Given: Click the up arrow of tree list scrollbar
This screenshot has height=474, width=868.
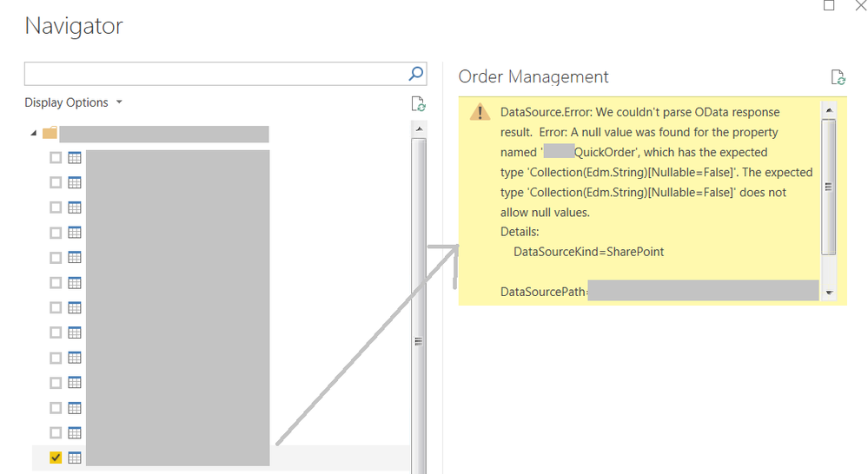Looking at the screenshot, I should 419,129.
